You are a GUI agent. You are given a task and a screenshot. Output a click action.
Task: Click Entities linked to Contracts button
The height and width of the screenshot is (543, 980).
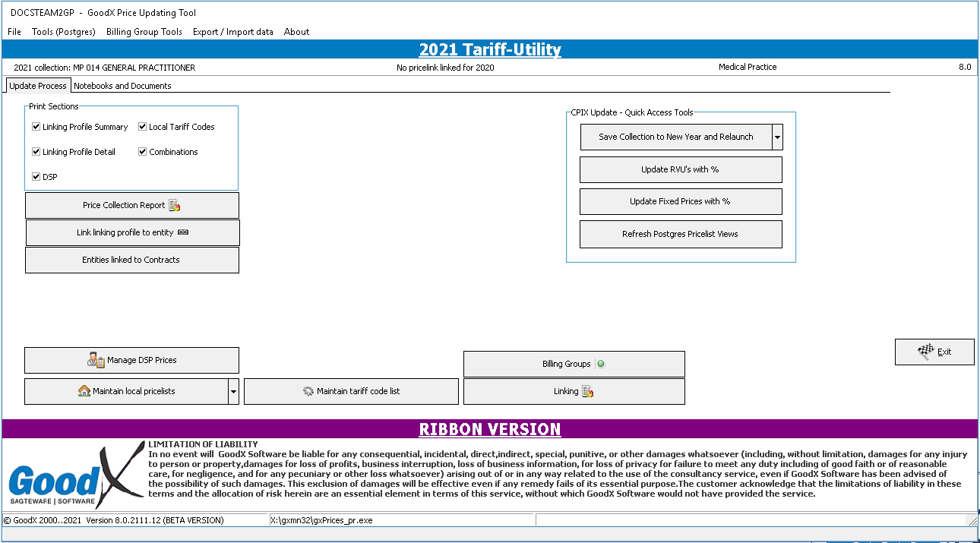coord(132,260)
